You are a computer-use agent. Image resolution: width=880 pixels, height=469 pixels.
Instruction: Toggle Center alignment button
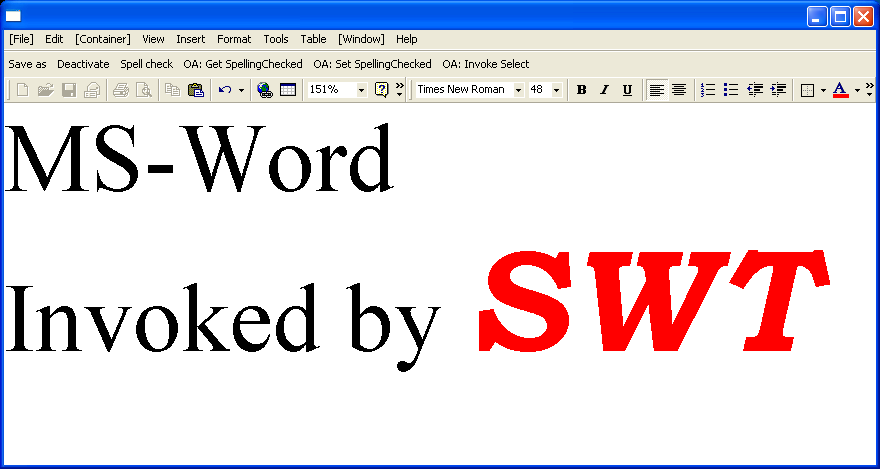tap(679, 90)
